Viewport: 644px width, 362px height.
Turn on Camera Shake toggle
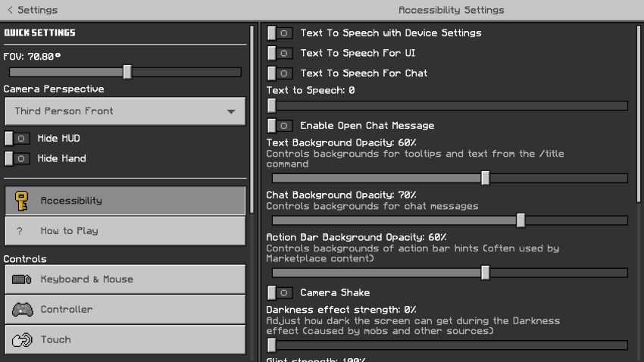[280, 293]
